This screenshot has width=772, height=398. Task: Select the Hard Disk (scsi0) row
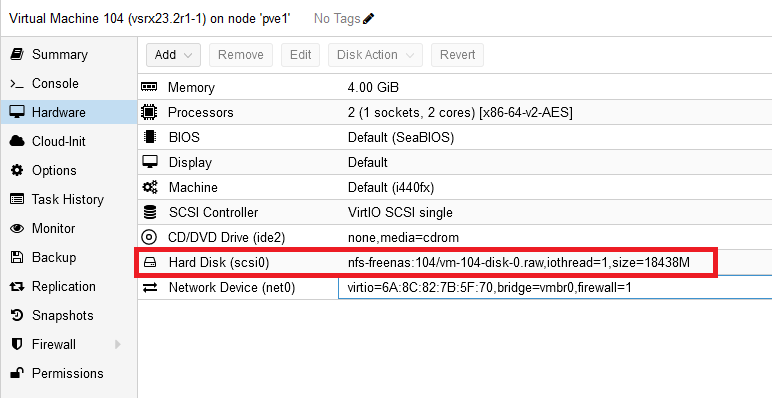455,263
